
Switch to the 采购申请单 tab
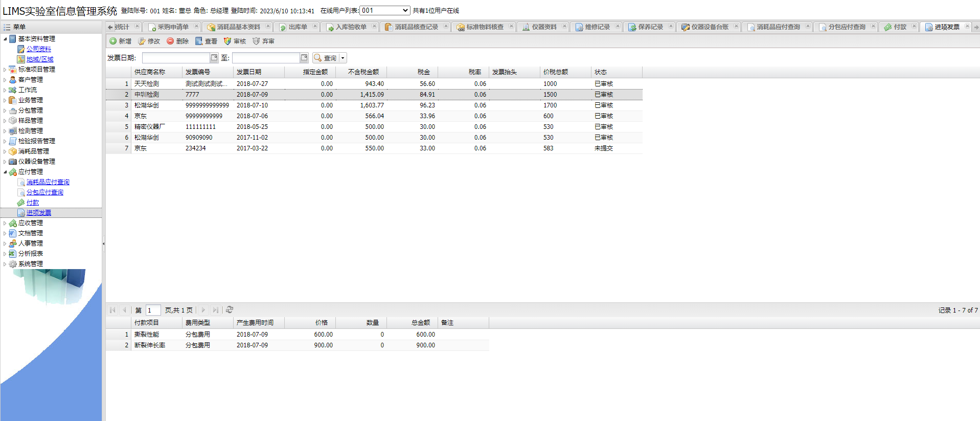pyautogui.click(x=172, y=27)
